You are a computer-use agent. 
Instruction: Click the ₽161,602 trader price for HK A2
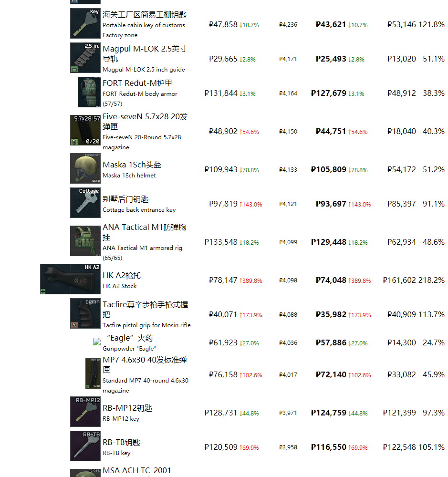(x=399, y=280)
